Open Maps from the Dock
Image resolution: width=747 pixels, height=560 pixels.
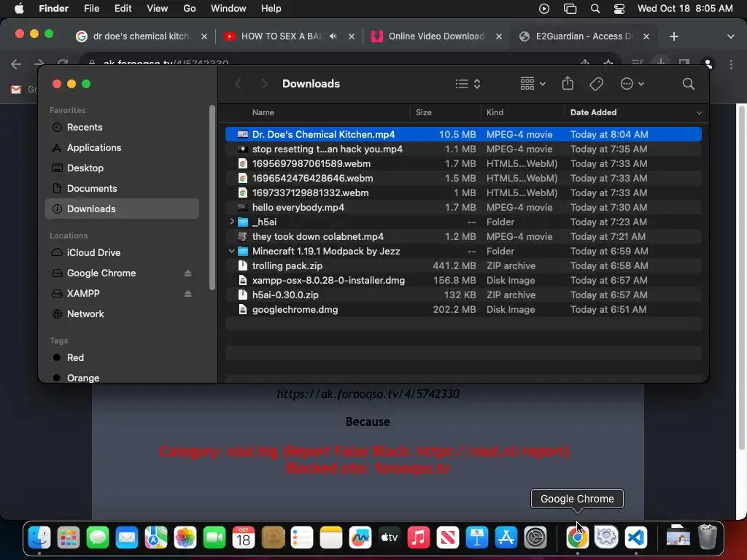(156, 537)
